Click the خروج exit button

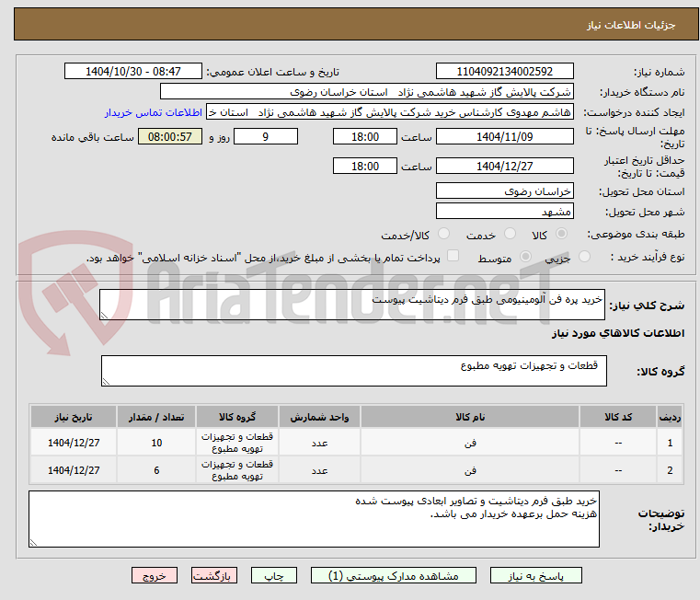pyautogui.click(x=154, y=575)
